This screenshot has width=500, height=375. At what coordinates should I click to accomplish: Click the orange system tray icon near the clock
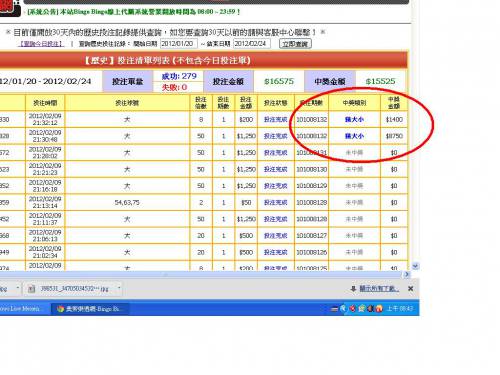click(379, 309)
